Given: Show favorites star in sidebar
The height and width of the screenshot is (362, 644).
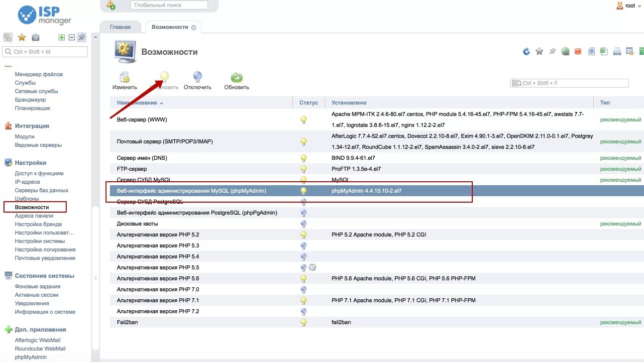Looking at the screenshot, I should click(x=22, y=37).
